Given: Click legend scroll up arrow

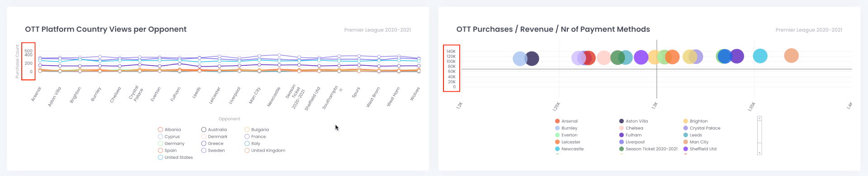Looking at the screenshot, I should pyautogui.click(x=759, y=118).
